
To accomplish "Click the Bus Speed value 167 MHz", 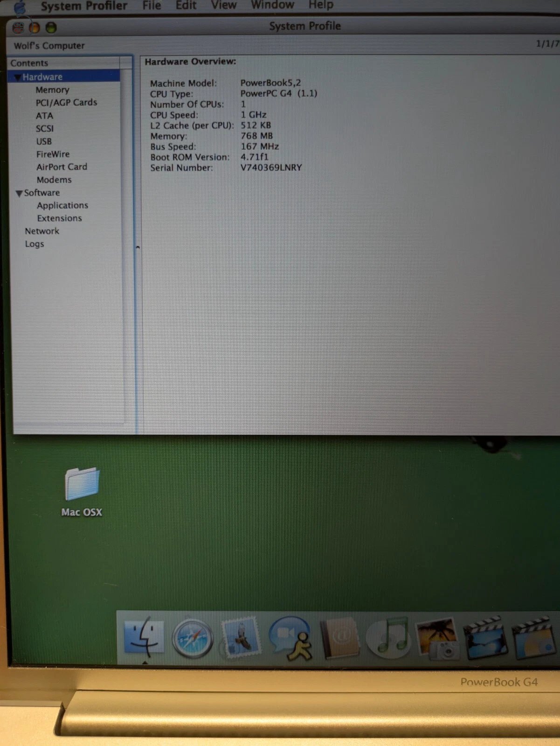I will [260, 146].
